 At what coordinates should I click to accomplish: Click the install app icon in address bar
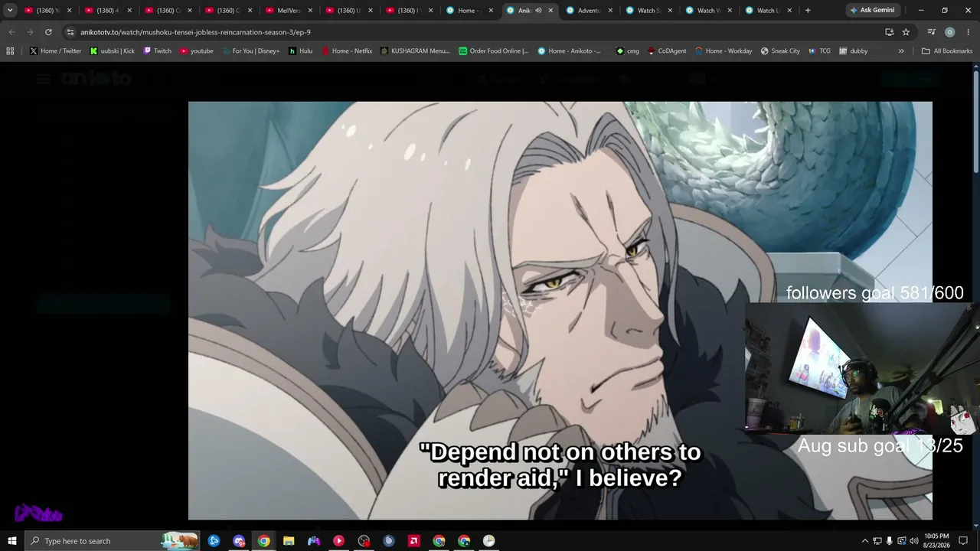click(x=889, y=32)
